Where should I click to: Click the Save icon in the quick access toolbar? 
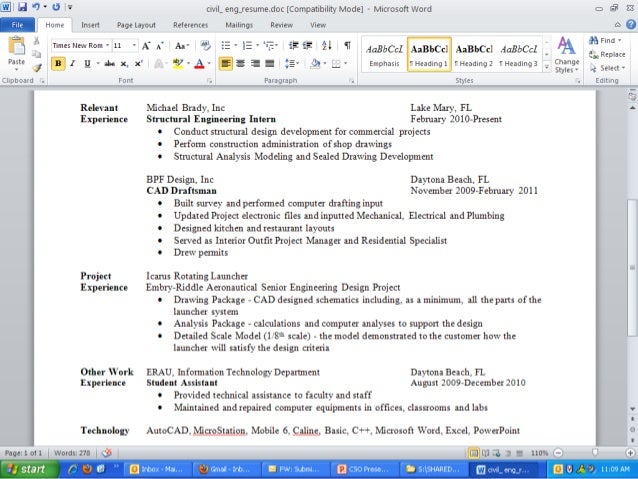pos(22,7)
